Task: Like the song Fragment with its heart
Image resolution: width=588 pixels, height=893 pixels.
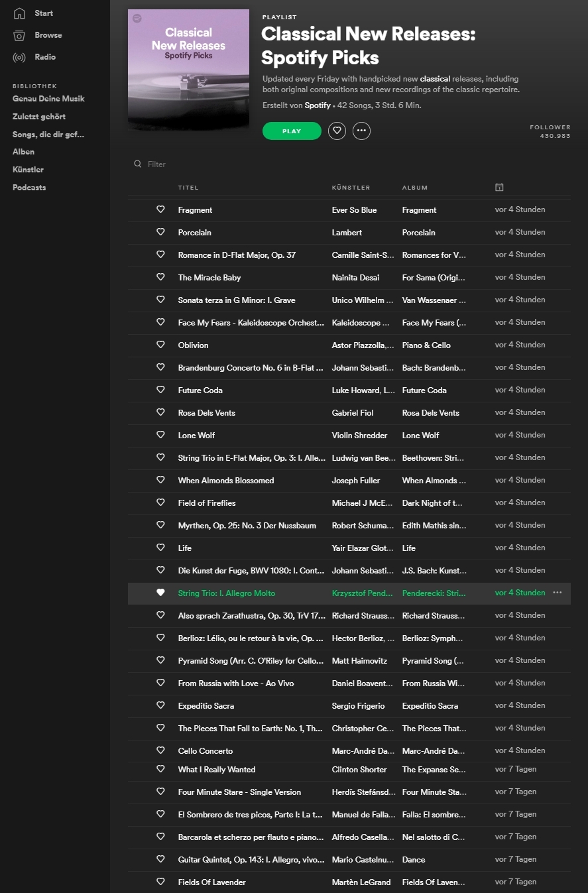Action: click(160, 209)
